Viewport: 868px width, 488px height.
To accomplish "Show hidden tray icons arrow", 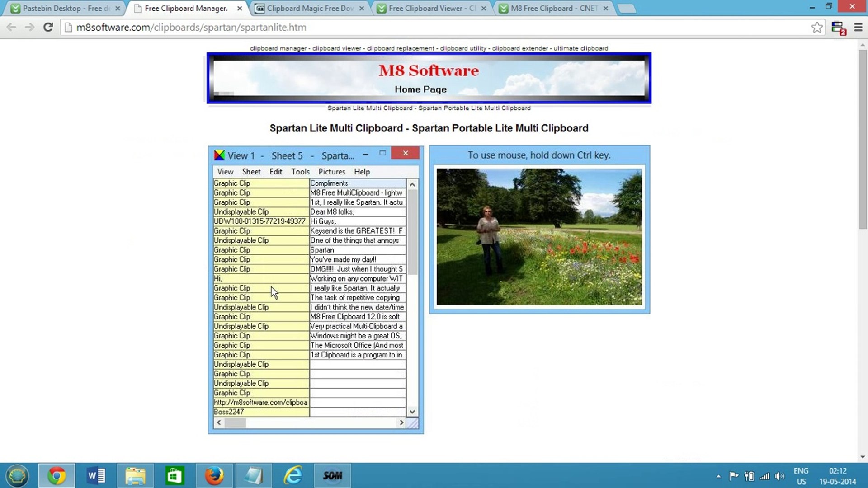I will pyautogui.click(x=718, y=476).
